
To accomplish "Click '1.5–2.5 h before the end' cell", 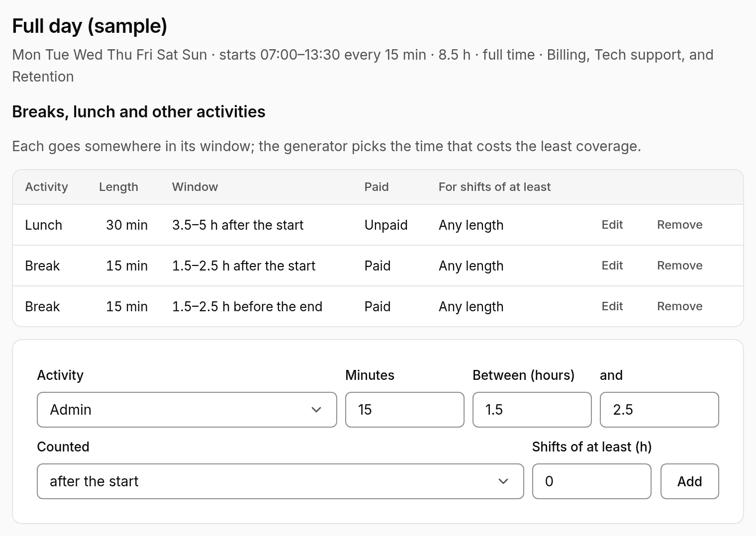I will click(247, 307).
